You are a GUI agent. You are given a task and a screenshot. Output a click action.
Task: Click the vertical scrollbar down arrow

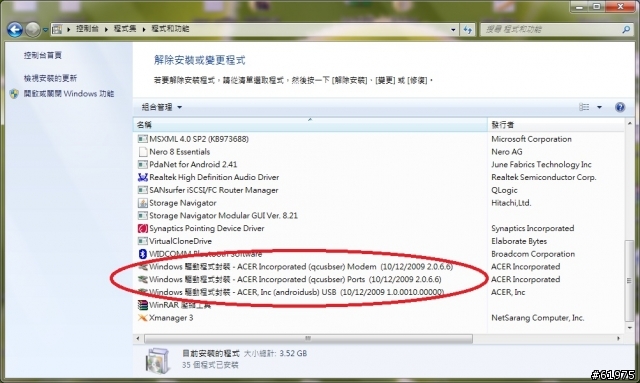(629, 328)
